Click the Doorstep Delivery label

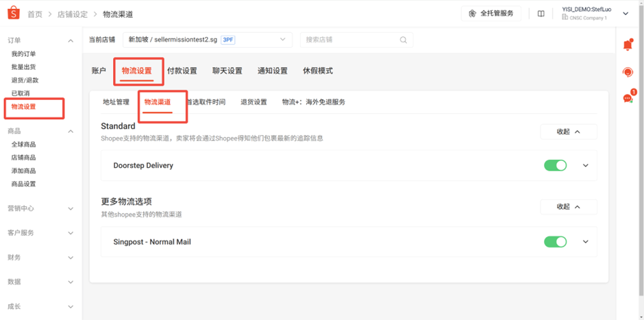(x=143, y=166)
